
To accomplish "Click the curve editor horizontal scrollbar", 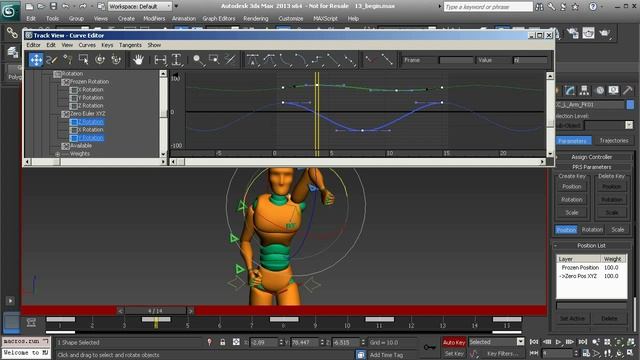I will coord(358,162).
